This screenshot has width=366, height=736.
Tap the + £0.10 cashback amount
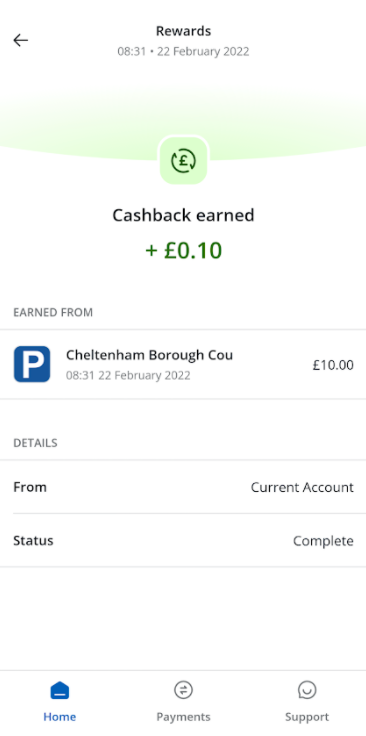click(183, 250)
